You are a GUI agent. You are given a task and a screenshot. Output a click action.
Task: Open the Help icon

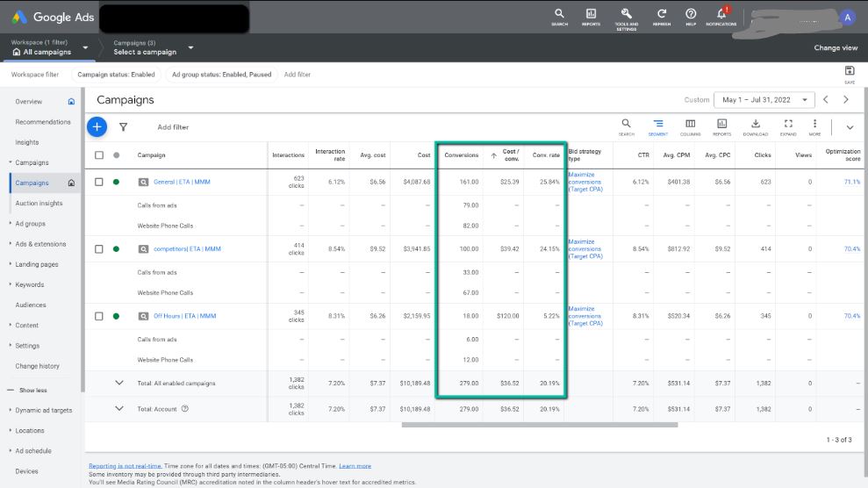point(691,17)
